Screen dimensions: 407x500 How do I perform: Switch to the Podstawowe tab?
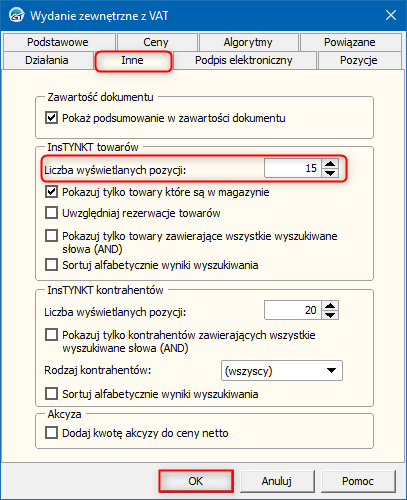point(58,42)
